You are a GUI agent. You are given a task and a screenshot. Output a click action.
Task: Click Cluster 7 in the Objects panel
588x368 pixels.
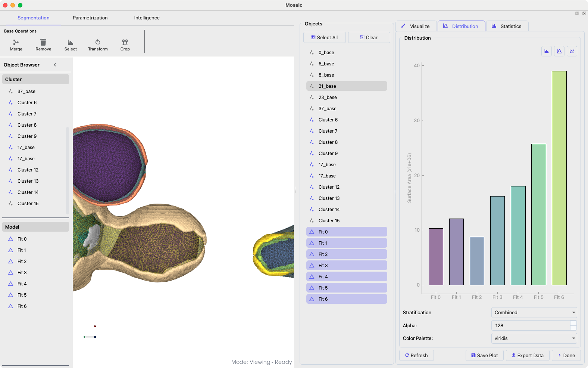tap(347, 131)
